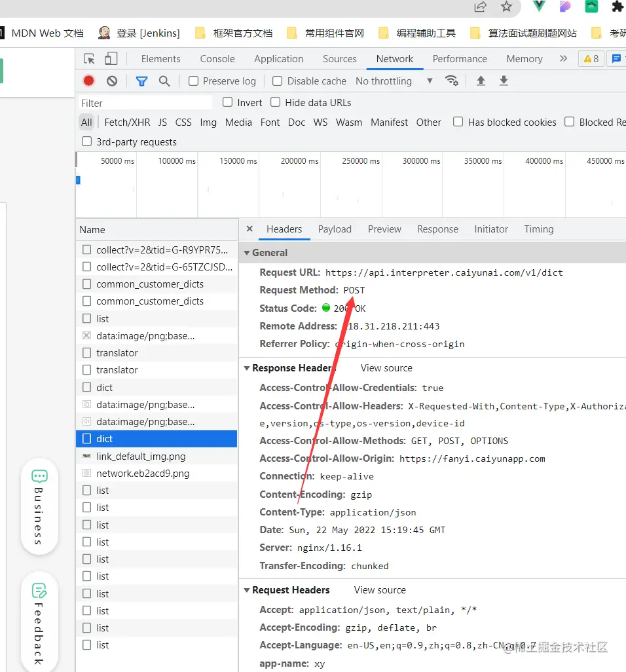Viewport: 626px width, 672px height.
Task: Show the Preview tab of the request
Action: (x=384, y=229)
